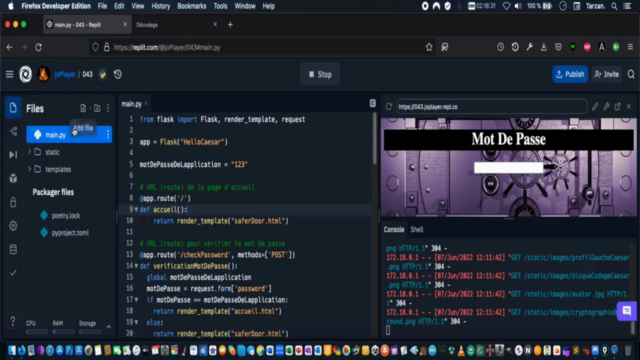Open poetry.lock file
The image size is (640, 360).
(66, 216)
